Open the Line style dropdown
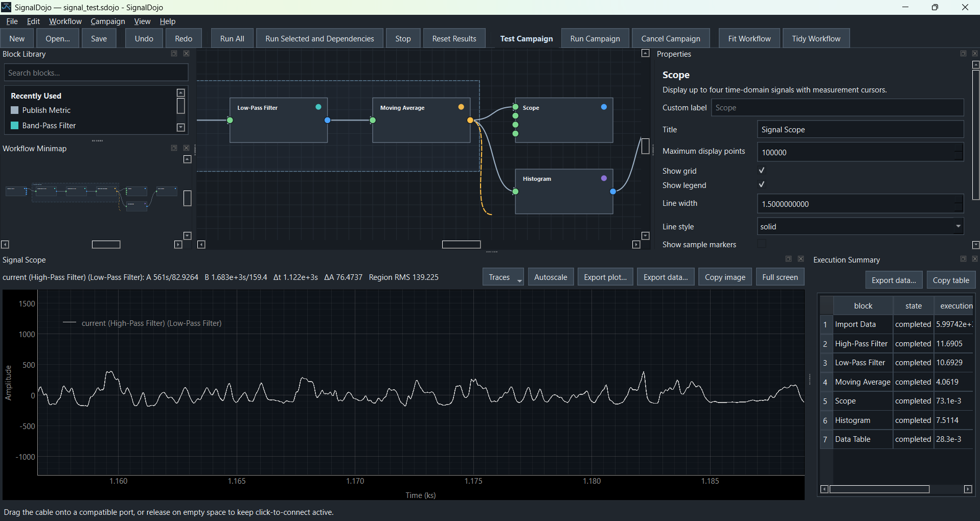The width and height of the screenshot is (980, 521). tap(860, 226)
